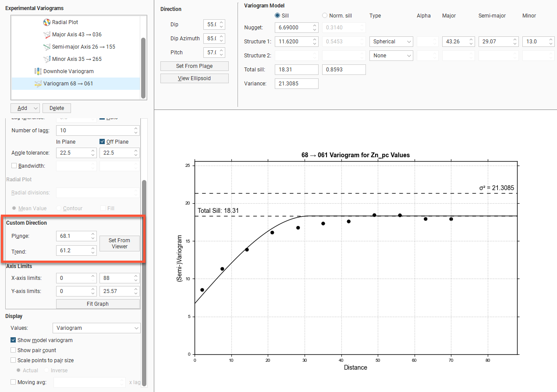557x392 pixels.
Task: Open the Values Variogram dropdown
Action: coord(96,328)
